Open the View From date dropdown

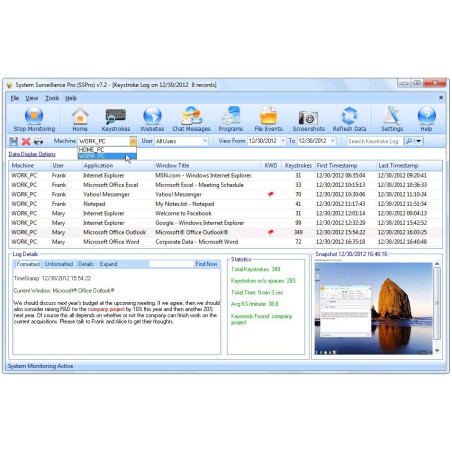click(283, 141)
